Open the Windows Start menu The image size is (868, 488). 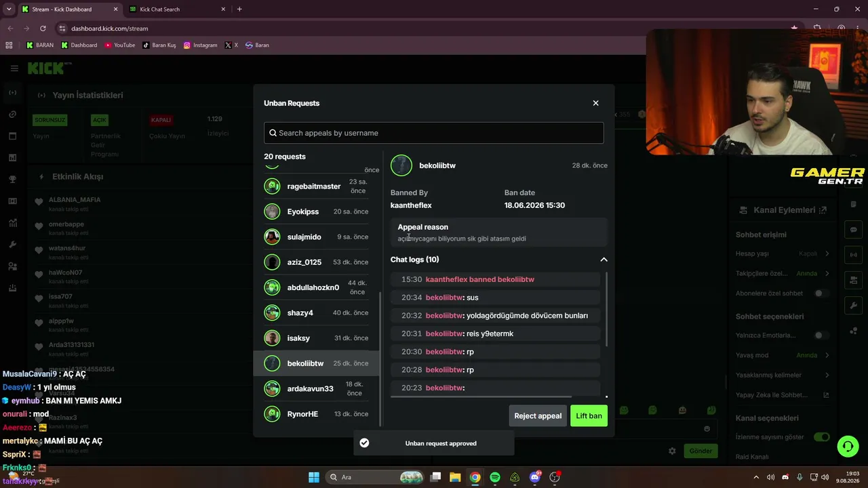(314, 477)
